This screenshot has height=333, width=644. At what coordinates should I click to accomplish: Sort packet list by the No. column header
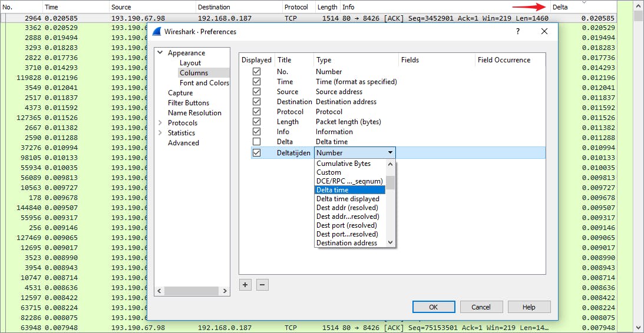[x=21, y=7]
